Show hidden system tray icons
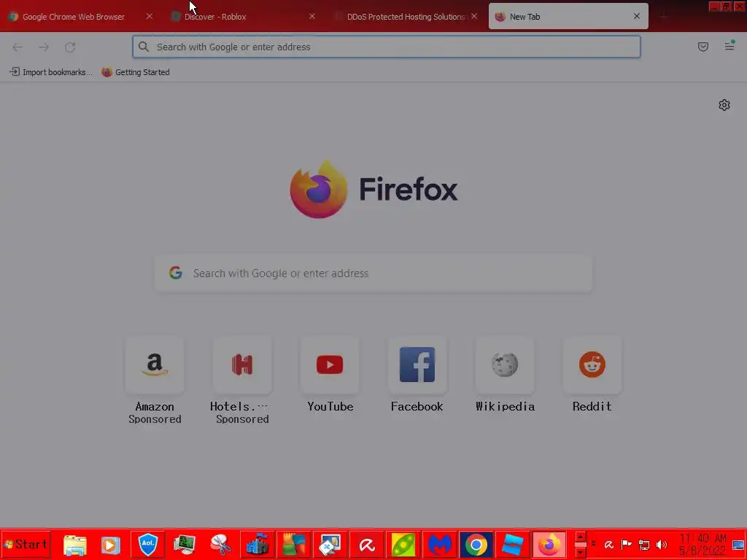Viewport: 747px width, 560px height. (x=594, y=544)
